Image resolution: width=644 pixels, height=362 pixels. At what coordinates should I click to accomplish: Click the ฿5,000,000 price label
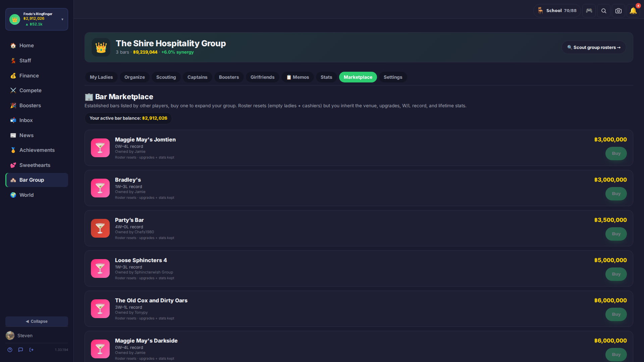click(x=610, y=260)
